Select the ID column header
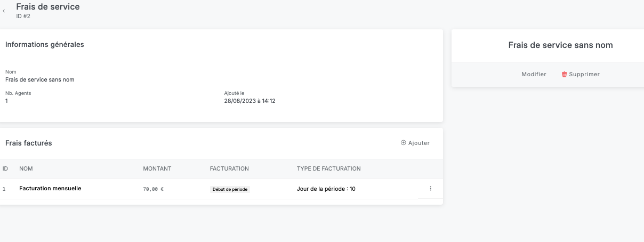This screenshot has height=242, width=644. tap(5, 168)
